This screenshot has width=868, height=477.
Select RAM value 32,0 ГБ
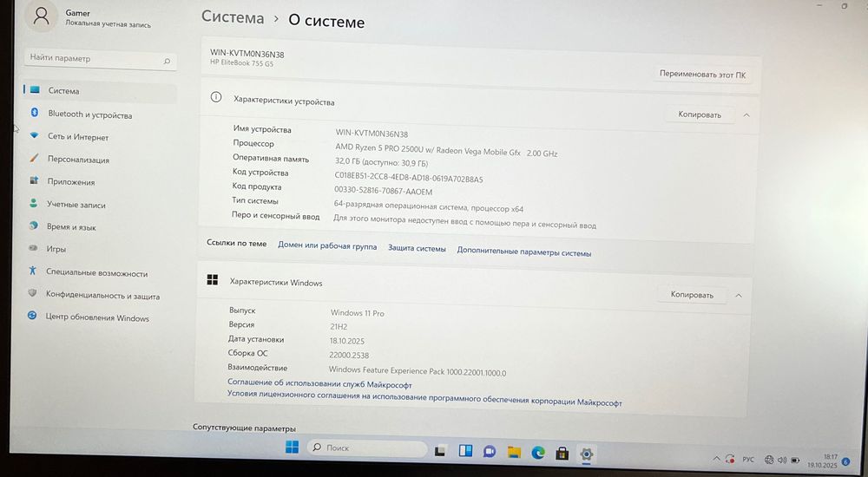point(381,163)
